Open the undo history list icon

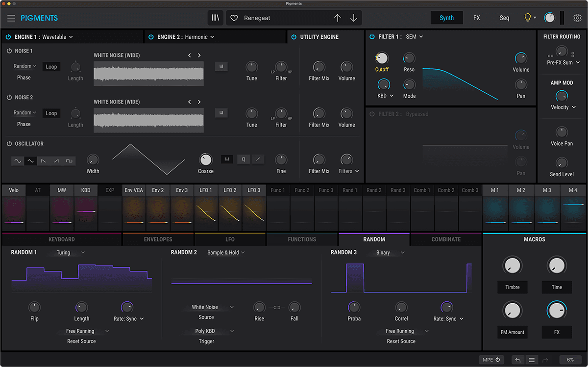point(531,360)
